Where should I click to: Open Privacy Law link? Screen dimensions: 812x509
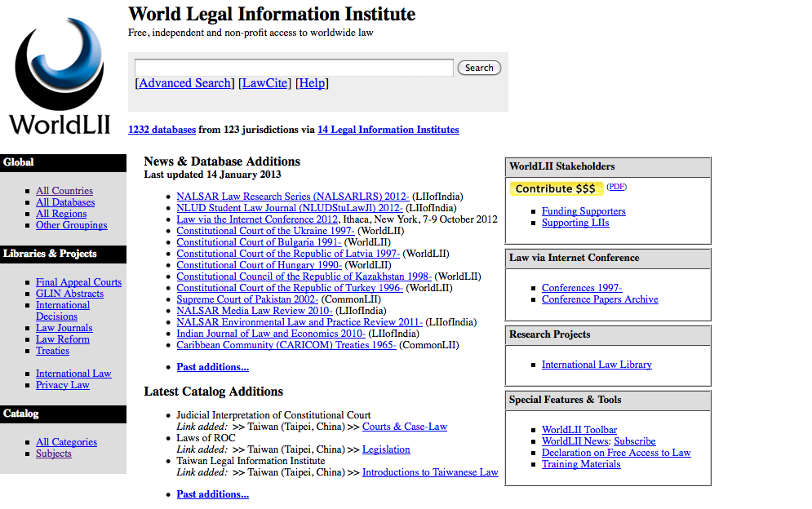[x=63, y=384]
